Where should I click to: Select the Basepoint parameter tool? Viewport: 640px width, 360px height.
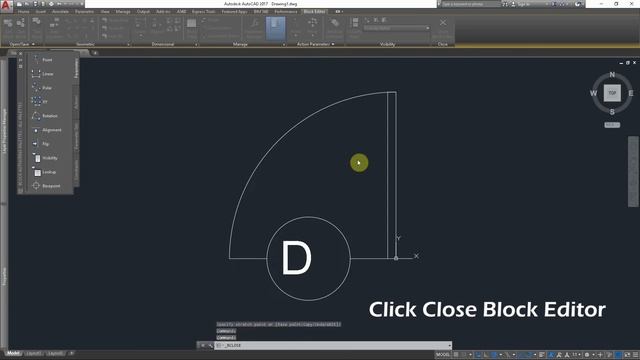(46, 186)
